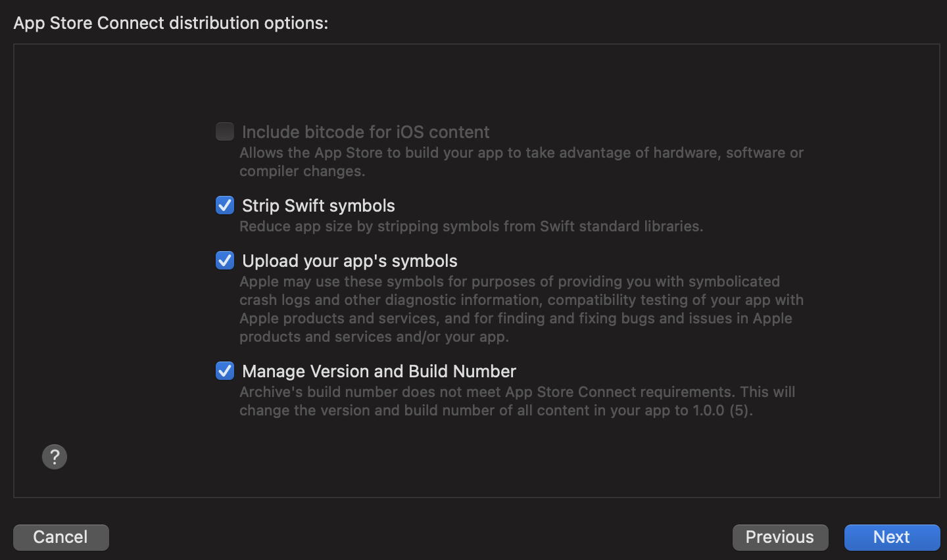Click the symbolicated crash logs description text
This screenshot has height=560, width=947.
click(522, 309)
